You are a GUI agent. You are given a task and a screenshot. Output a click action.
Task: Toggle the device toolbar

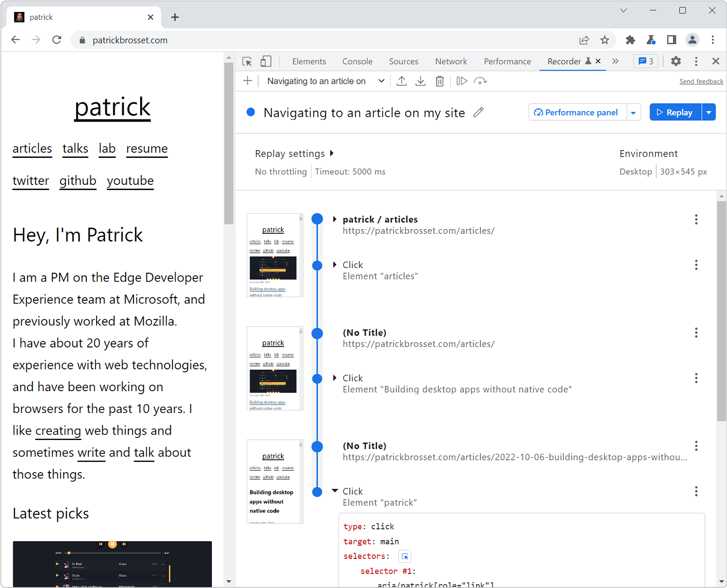point(265,61)
